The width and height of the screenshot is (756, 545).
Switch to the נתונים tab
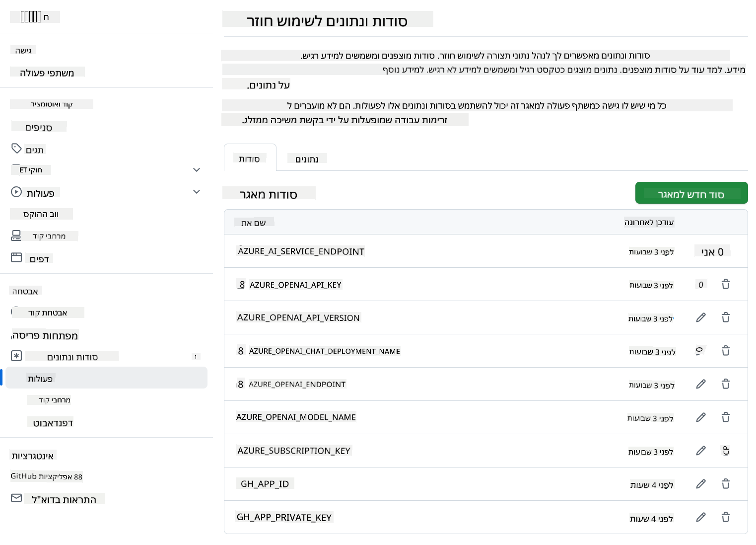point(307,159)
